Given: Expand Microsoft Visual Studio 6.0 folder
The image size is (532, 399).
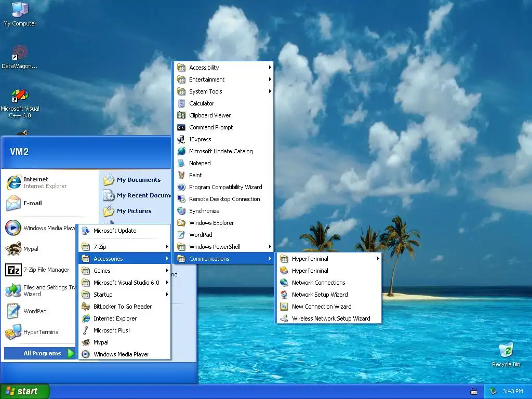Looking at the screenshot, I should pos(124,283).
